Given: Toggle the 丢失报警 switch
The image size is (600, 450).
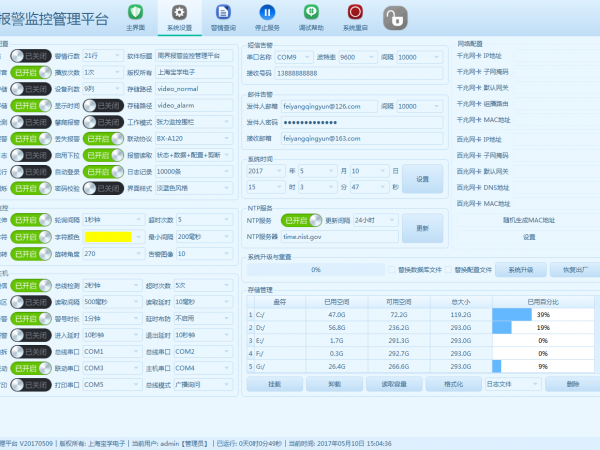Looking at the screenshot, I should (x=103, y=140).
